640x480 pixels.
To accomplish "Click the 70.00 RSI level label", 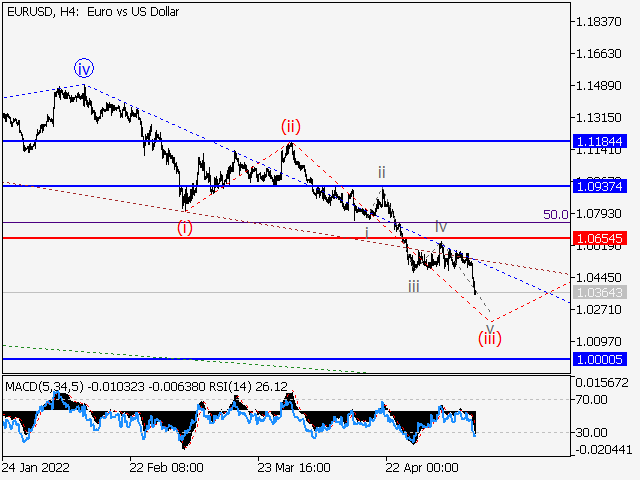I will point(591,400).
